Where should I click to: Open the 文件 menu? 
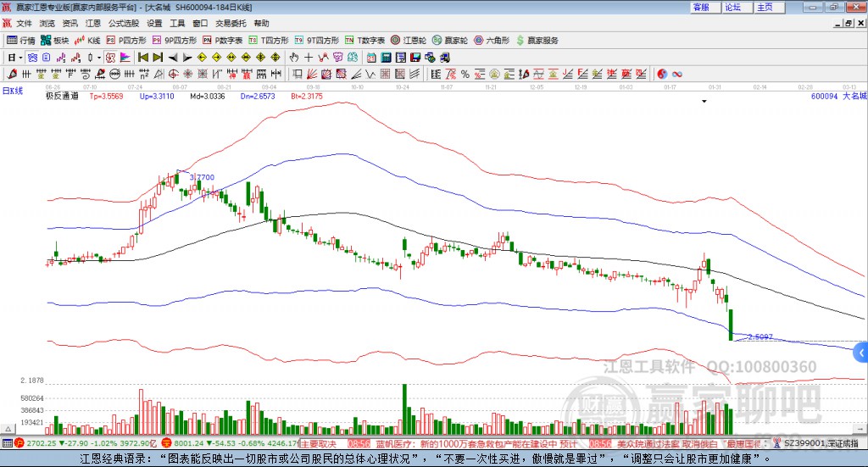25,23
